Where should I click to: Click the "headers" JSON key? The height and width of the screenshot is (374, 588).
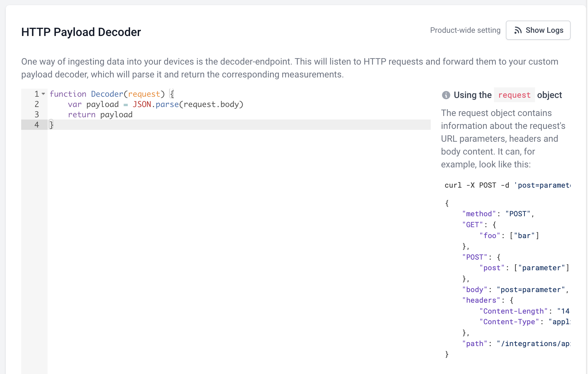pyautogui.click(x=481, y=300)
